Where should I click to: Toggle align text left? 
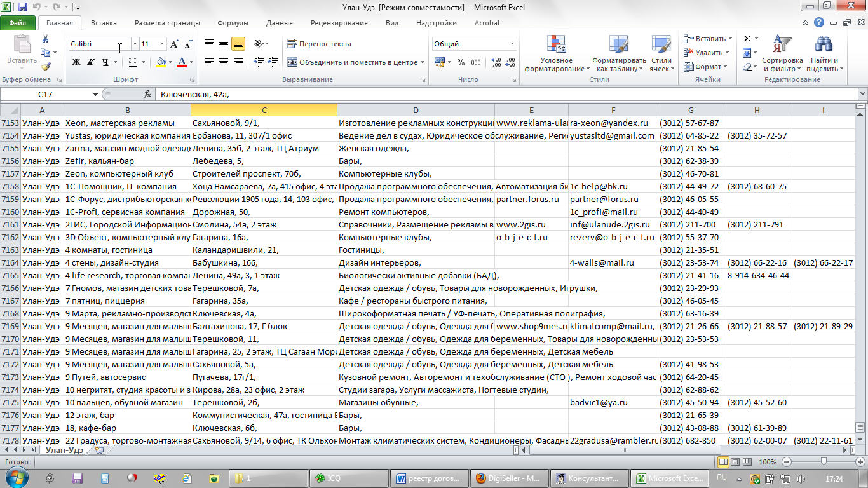(209, 62)
